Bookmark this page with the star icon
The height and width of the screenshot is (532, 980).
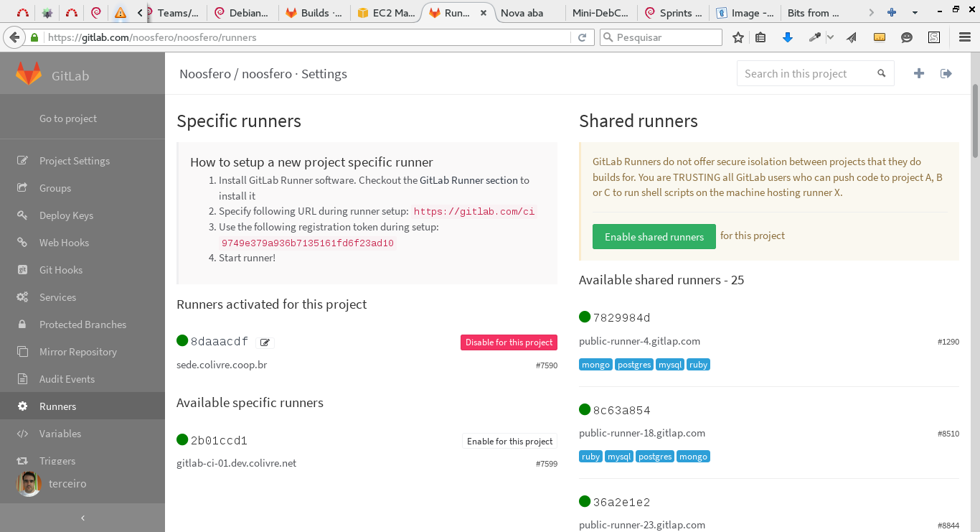pos(738,37)
